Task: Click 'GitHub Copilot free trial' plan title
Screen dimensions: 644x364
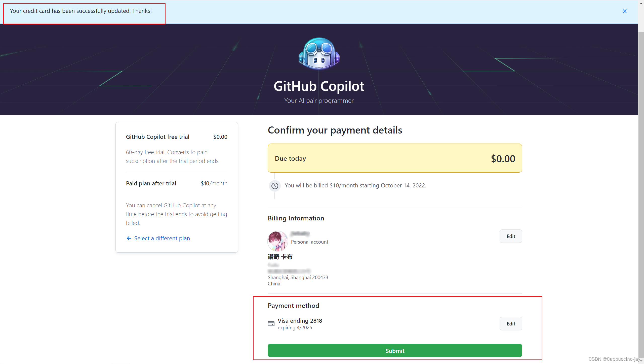Action: tap(157, 137)
